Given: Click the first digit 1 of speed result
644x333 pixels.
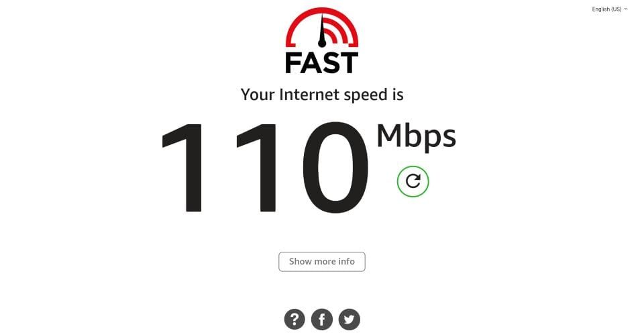Looking at the screenshot, I should 182,168.
